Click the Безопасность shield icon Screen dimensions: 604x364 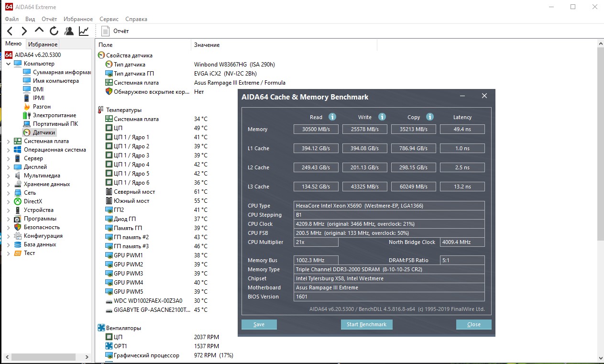pos(18,227)
